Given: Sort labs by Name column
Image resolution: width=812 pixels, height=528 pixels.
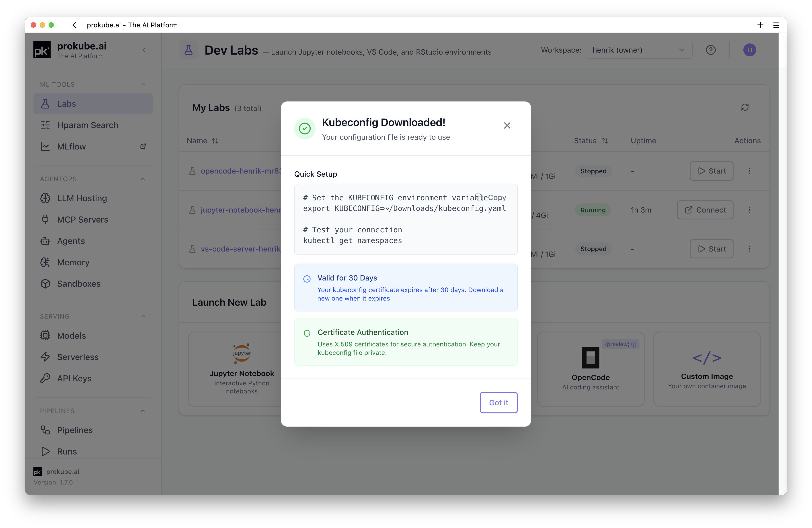Looking at the screenshot, I should 203,141.
